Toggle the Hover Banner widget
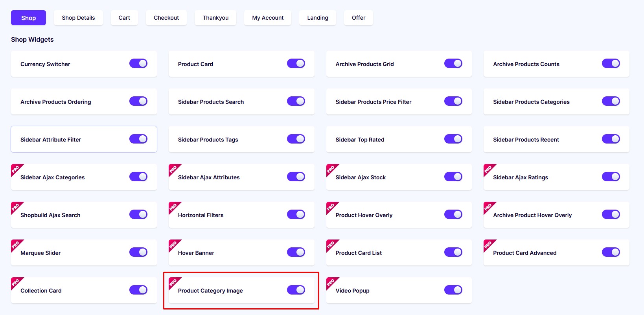The image size is (644, 315). click(x=296, y=252)
